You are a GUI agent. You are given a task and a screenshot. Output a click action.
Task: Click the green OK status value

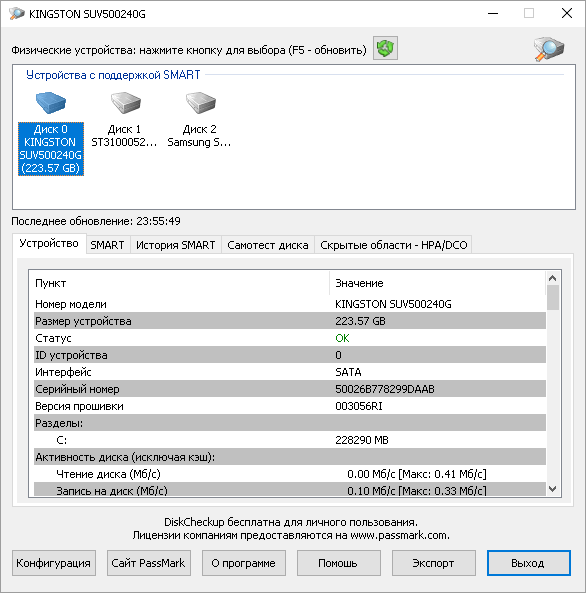click(342, 338)
